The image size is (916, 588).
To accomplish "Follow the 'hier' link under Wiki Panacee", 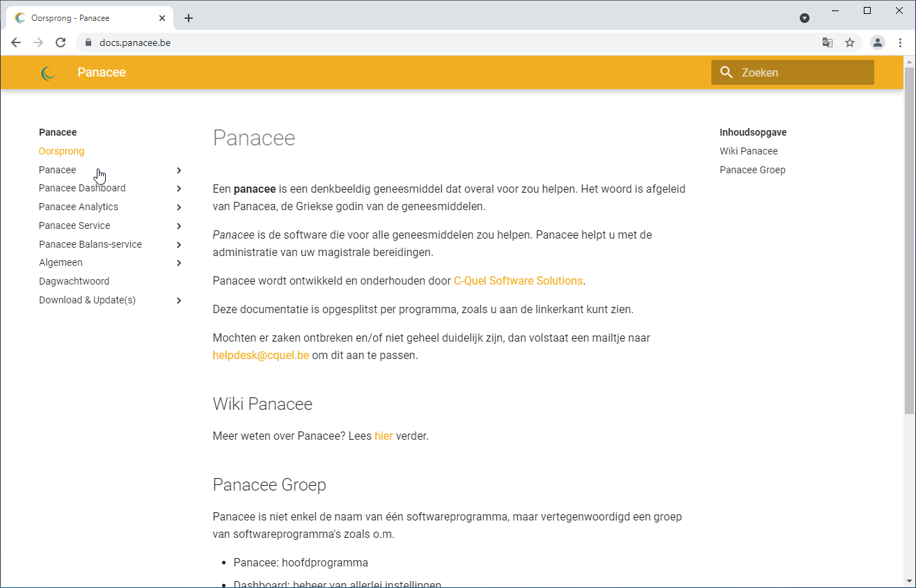I will [x=384, y=436].
